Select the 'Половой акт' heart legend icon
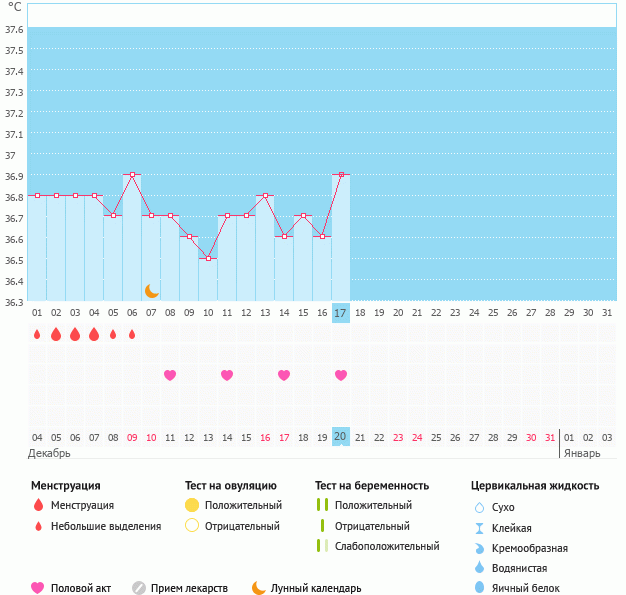 (38, 588)
